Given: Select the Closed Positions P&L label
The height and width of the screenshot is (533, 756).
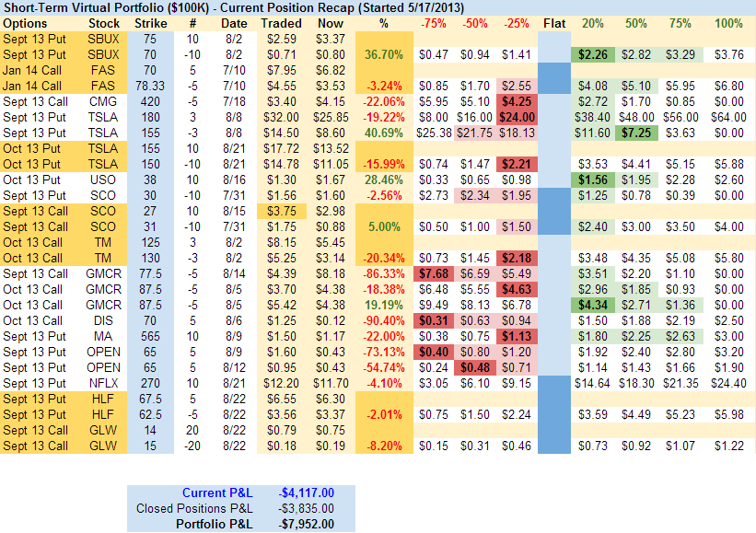Looking at the screenshot, I should 193,508.
